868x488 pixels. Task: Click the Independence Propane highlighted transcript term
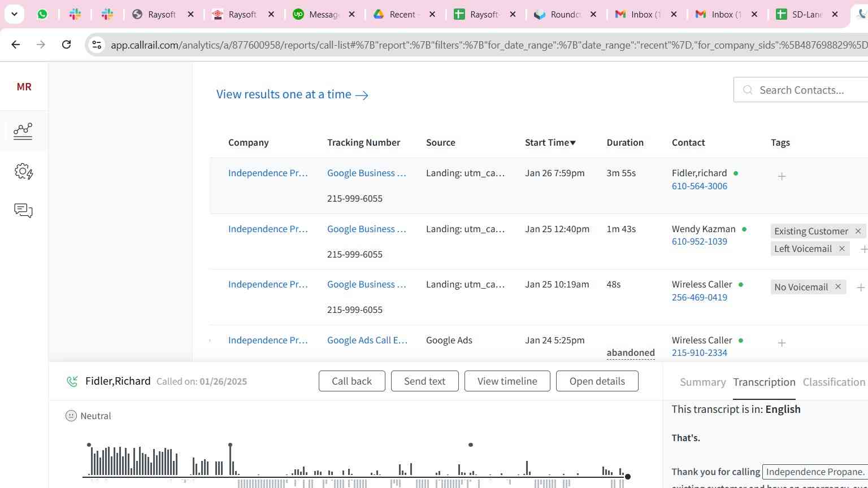[x=815, y=472]
